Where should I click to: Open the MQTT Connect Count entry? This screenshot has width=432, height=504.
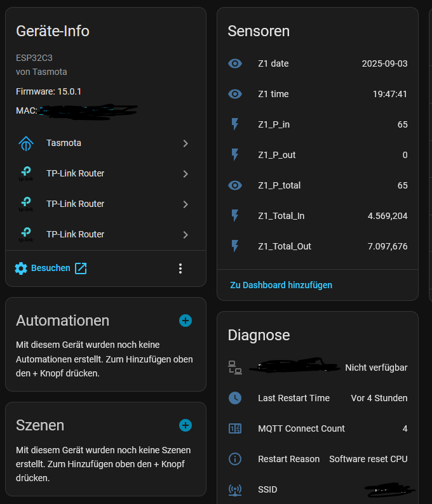coord(301,428)
